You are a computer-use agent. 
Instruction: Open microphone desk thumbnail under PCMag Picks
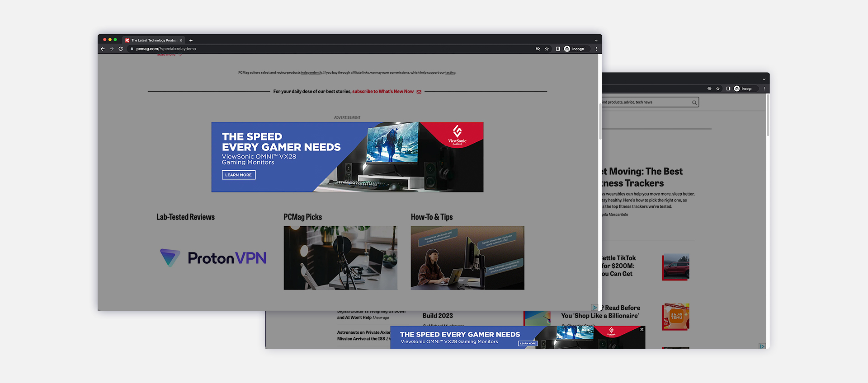pyautogui.click(x=340, y=258)
